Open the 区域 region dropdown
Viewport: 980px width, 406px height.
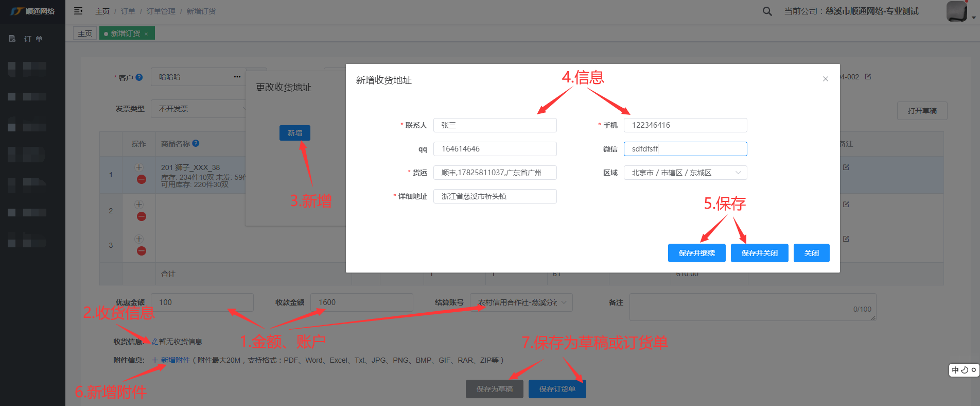(685, 173)
